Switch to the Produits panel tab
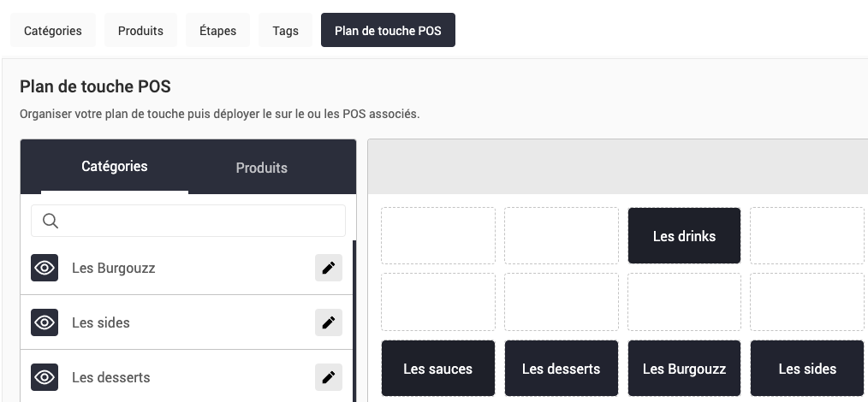This screenshot has height=402, width=868. tap(261, 168)
